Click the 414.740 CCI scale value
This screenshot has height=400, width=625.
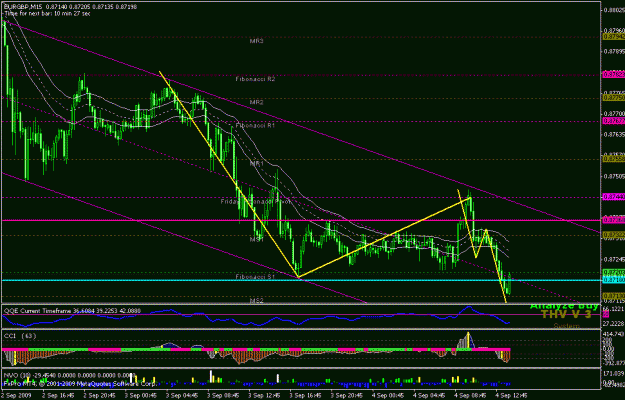[614, 333]
